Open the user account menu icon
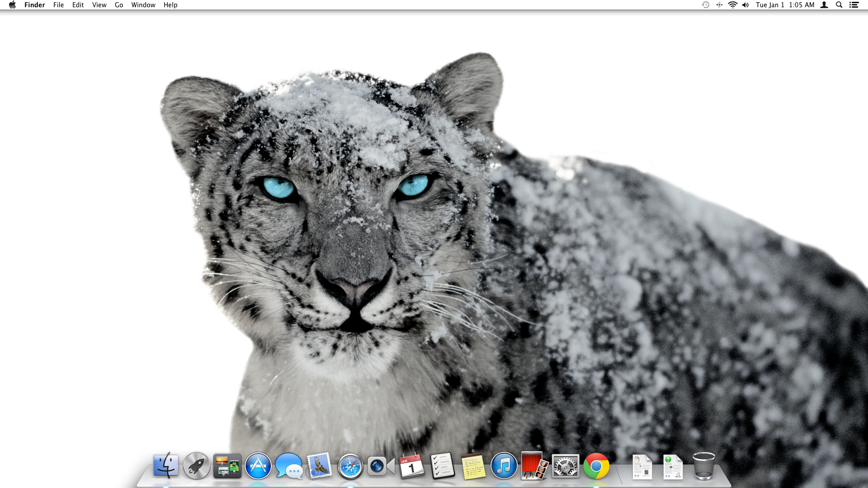This screenshot has height=488, width=868. (x=824, y=5)
